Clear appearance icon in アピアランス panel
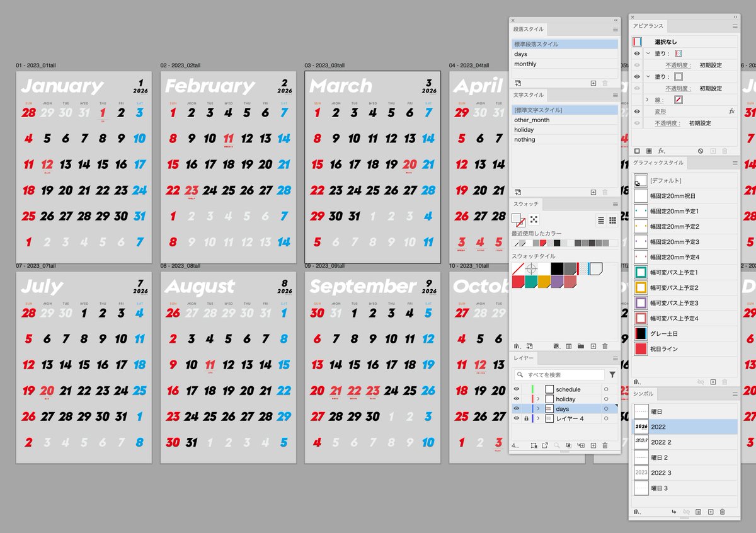Viewport: 756px width, 533px height. click(701, 151)
